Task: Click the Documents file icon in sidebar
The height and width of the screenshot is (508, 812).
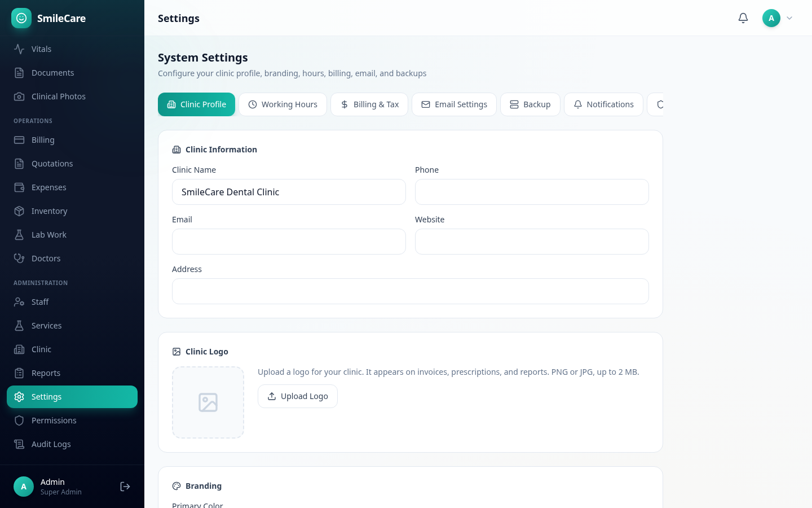Action: pos(19,73)
